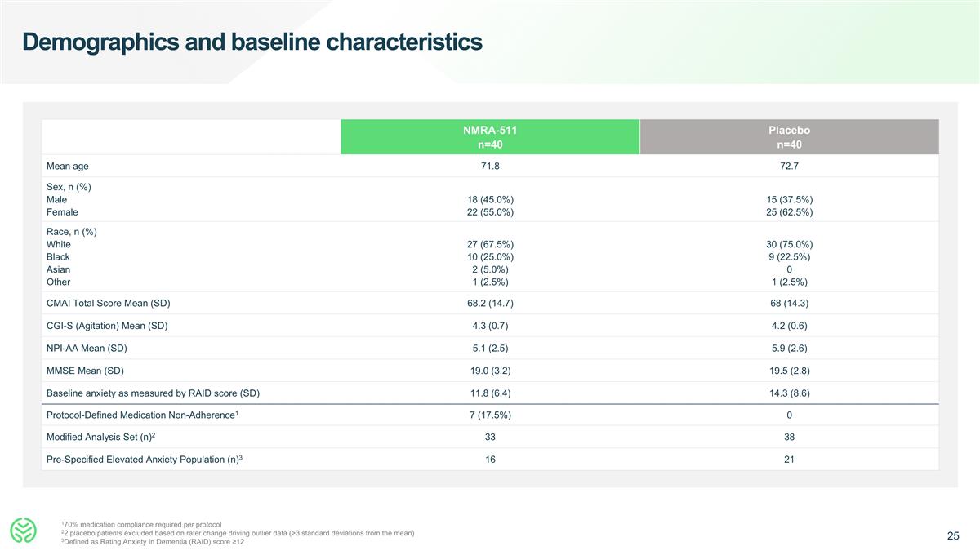
Task: Select the CMAI Total Score Mean row label
Action: pos(109,304)
